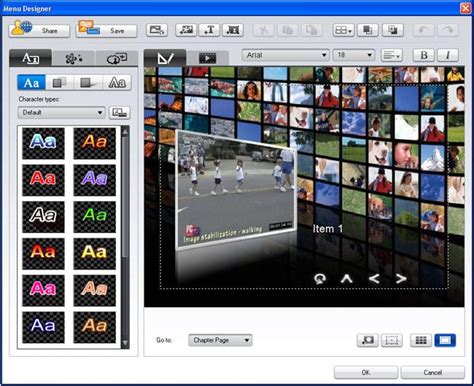Toggle Bold text formatting
Viewport: 474px width, 386px height.
pos(424,55)
